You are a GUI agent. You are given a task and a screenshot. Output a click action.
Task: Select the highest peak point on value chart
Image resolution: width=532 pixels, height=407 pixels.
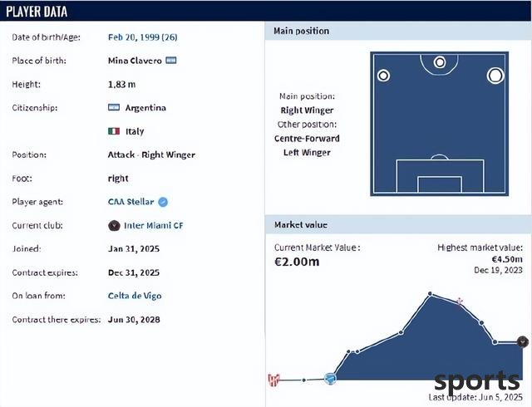coord(431,293)
